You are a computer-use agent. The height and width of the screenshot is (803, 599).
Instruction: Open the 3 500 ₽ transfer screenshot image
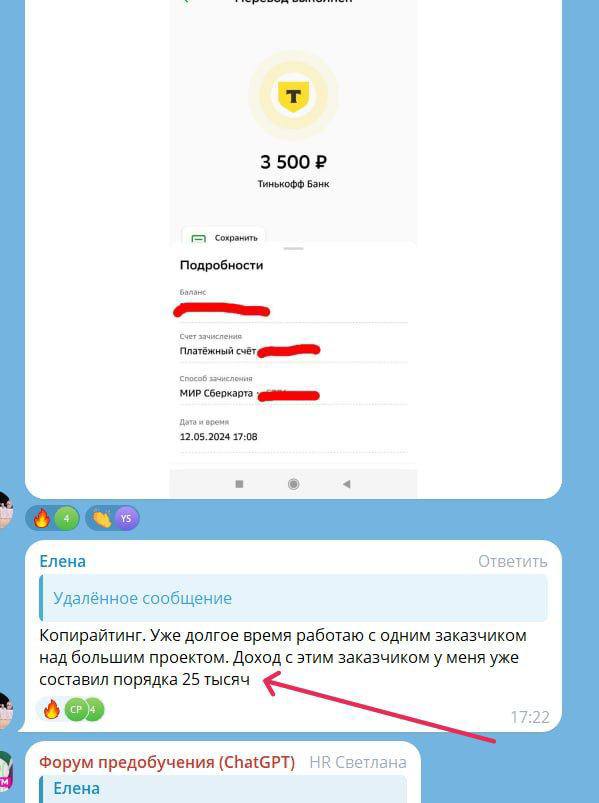click(x=293, y=248)
